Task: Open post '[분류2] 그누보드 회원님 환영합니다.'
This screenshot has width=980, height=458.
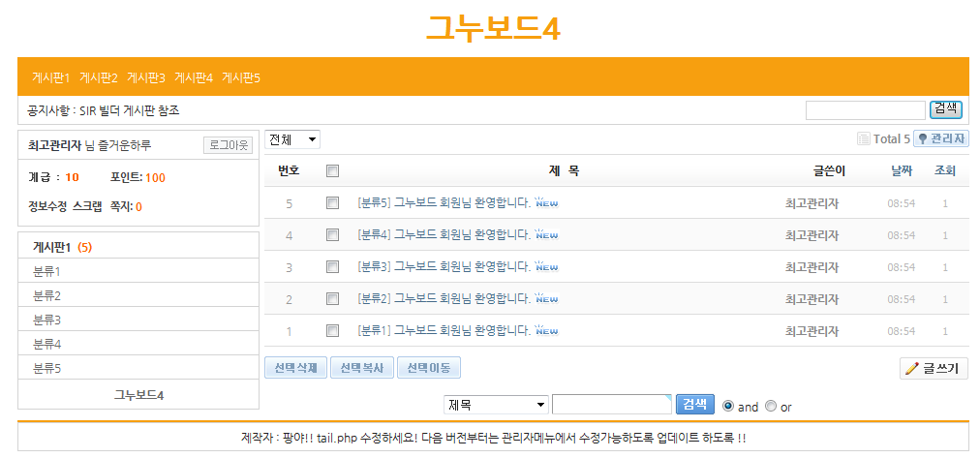Action: coord(444,298)
